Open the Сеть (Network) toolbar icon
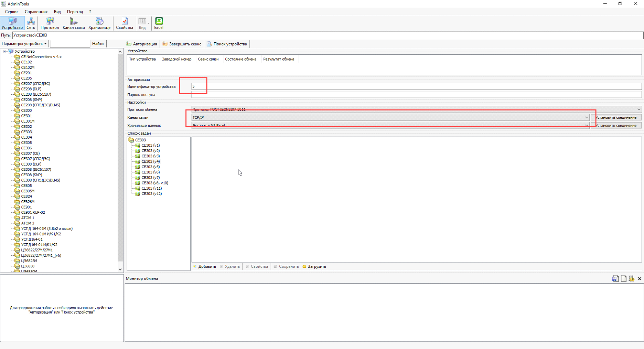This screenshot has height=349, width=644. click(x=31, y=23)
